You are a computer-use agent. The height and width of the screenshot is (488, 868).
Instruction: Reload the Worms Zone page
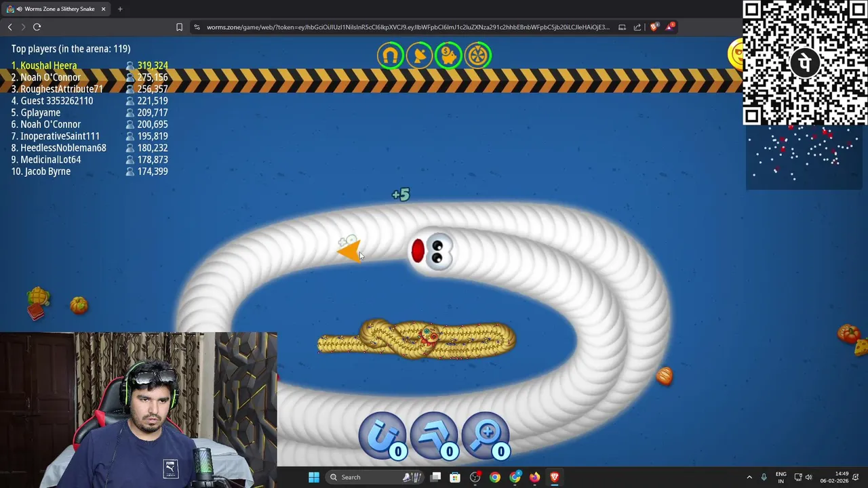click(37, 27)
